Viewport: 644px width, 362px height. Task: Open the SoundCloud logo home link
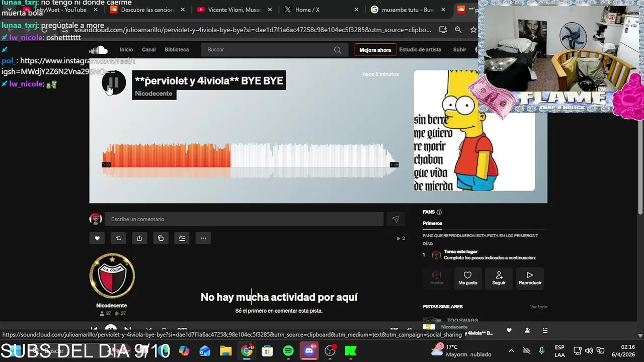pos(99,50)
